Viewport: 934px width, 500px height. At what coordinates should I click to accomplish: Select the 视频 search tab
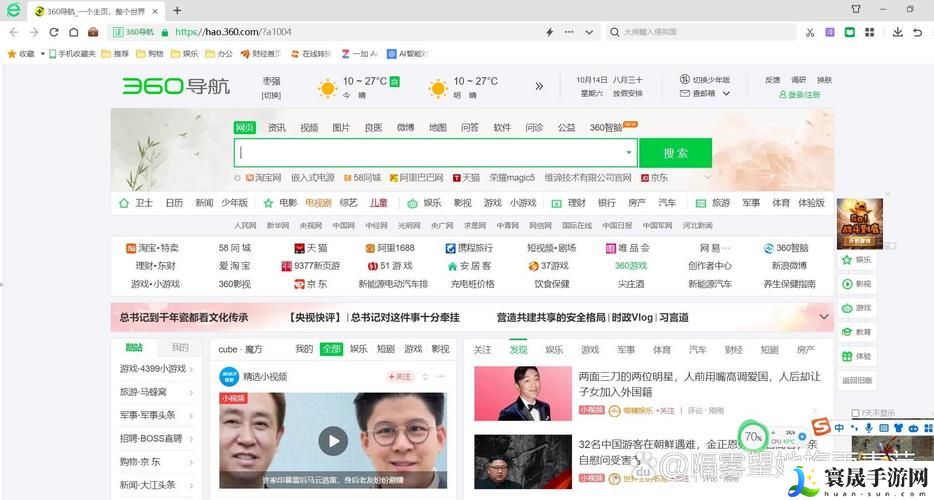coord(309,128)
